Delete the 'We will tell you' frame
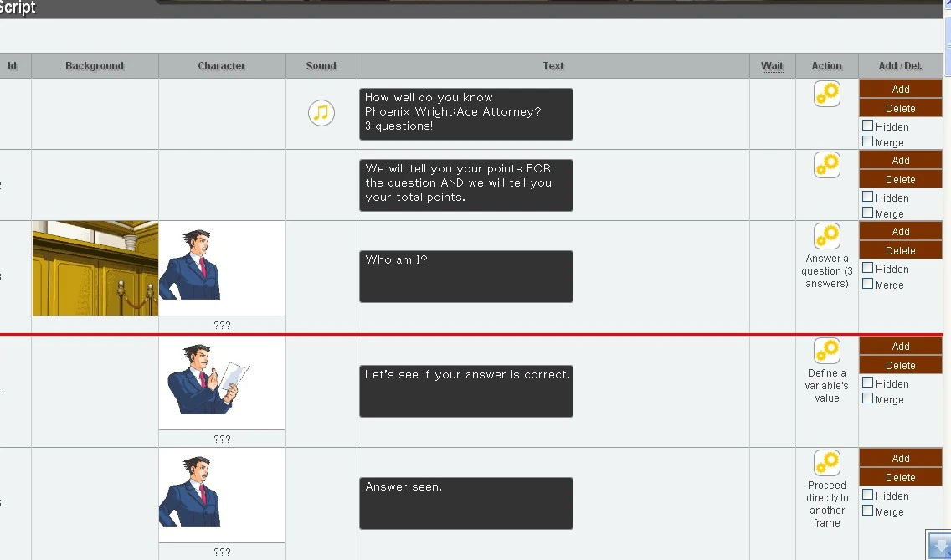The image size is (951, 560). pos(901,180)
